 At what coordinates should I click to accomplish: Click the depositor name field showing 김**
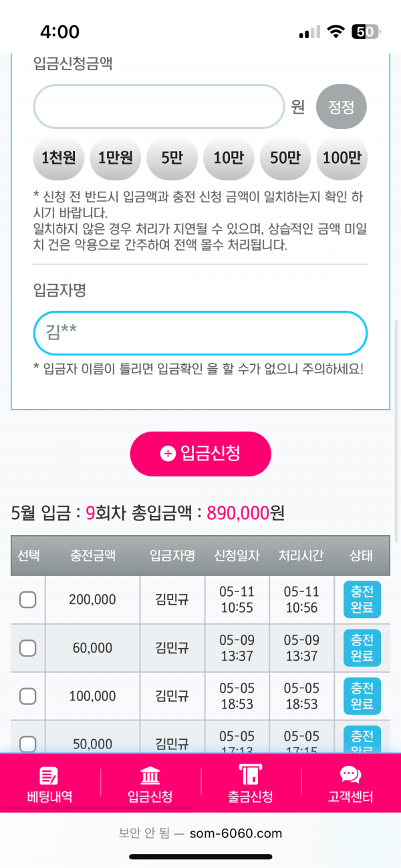(200, 333)
